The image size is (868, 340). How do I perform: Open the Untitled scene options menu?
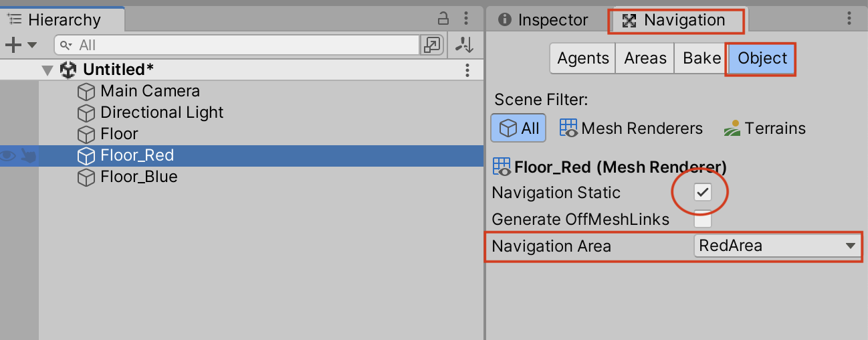click(x=467, y=70)
